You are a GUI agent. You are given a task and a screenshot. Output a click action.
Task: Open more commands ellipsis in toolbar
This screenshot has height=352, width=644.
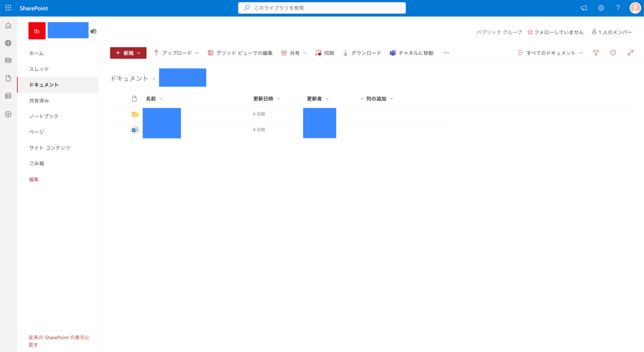pos(446,53)
